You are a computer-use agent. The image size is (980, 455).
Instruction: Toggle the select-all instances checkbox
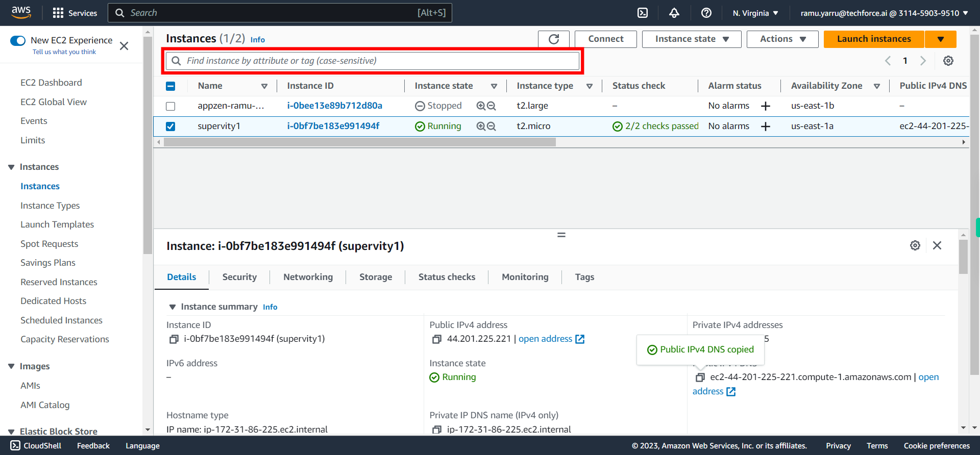point(170,86)
